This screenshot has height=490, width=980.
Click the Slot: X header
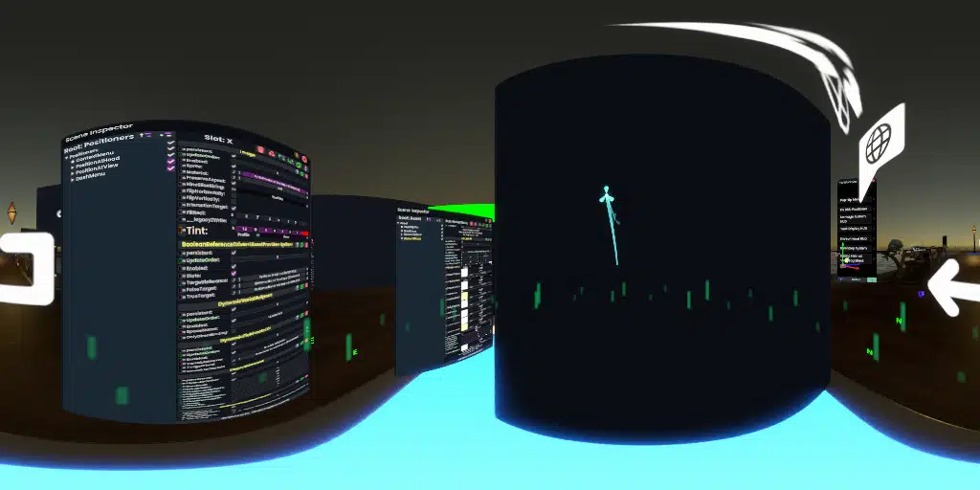[x=218, y=140]
